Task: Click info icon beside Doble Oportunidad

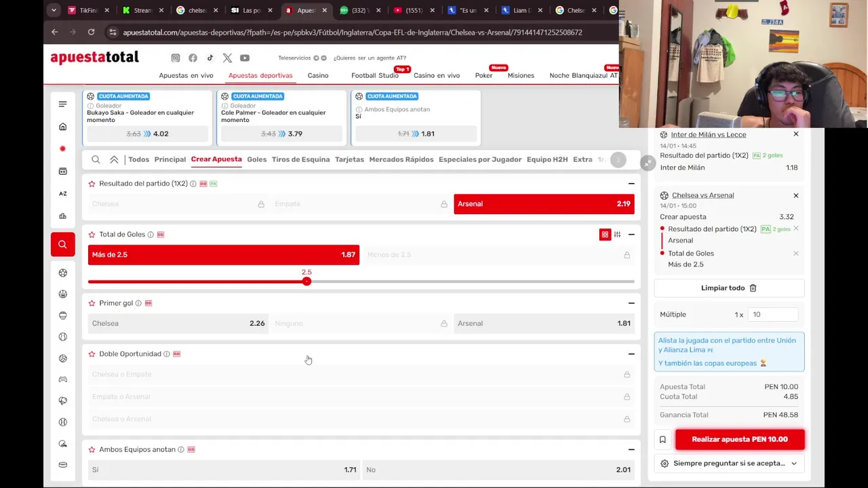Action: point(167,354)
